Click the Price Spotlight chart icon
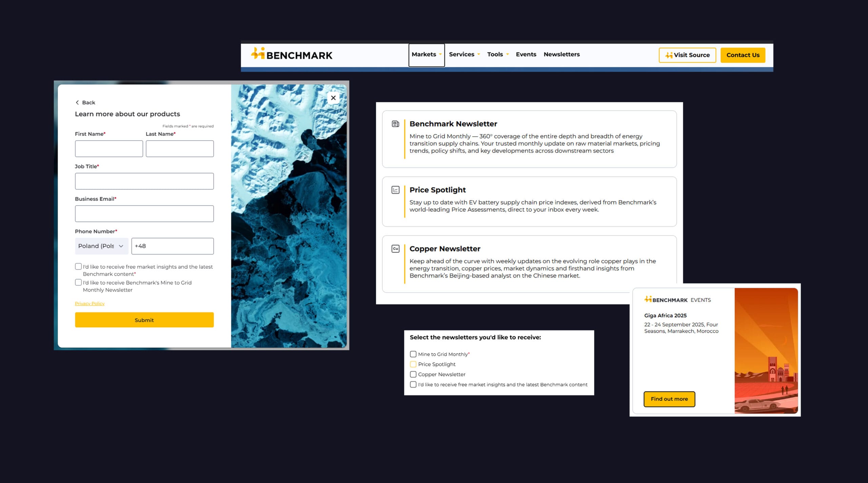The width and height of the screenshot is (868, 483). point(395,190)
